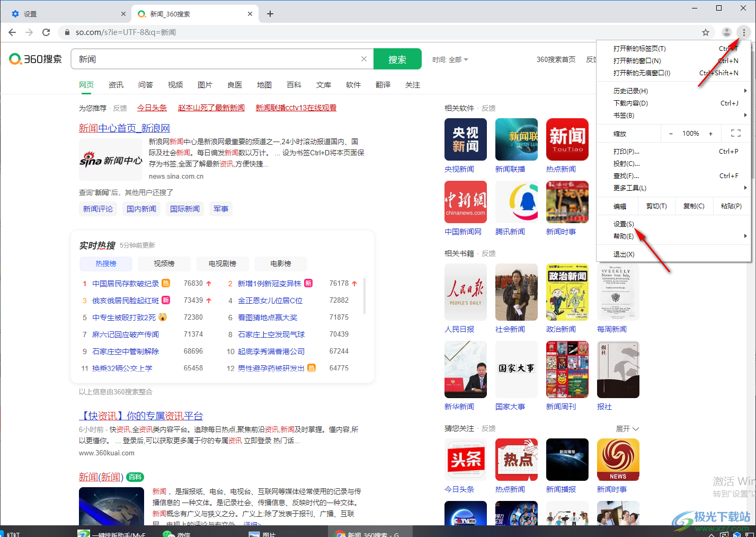This screenshot has width=756, height=537.
Task: Select 电视剧榜 hot list tab
Action: coord(223,263)
